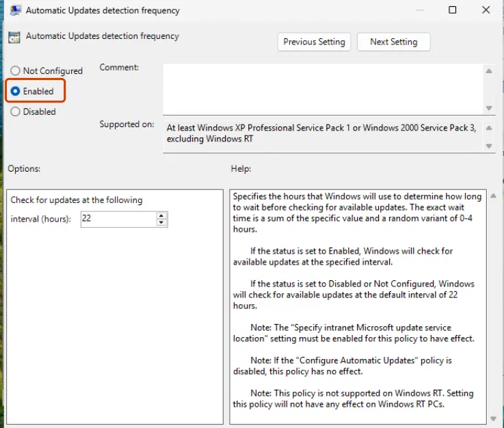Click the 'Options:' label

tap(24, 169)
